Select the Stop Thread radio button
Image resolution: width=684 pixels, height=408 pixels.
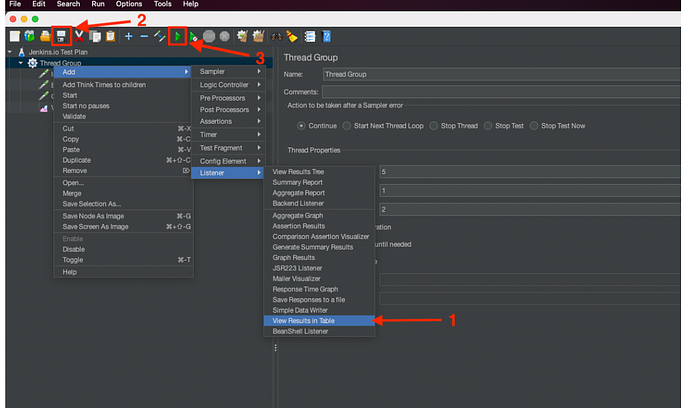[434, 126]
